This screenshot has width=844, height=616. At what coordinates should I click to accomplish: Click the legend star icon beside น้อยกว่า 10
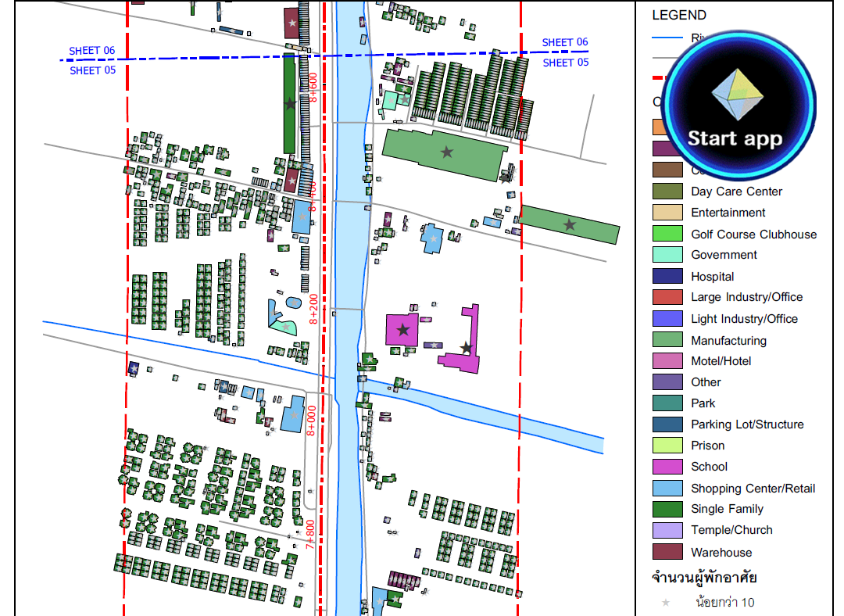666,603
